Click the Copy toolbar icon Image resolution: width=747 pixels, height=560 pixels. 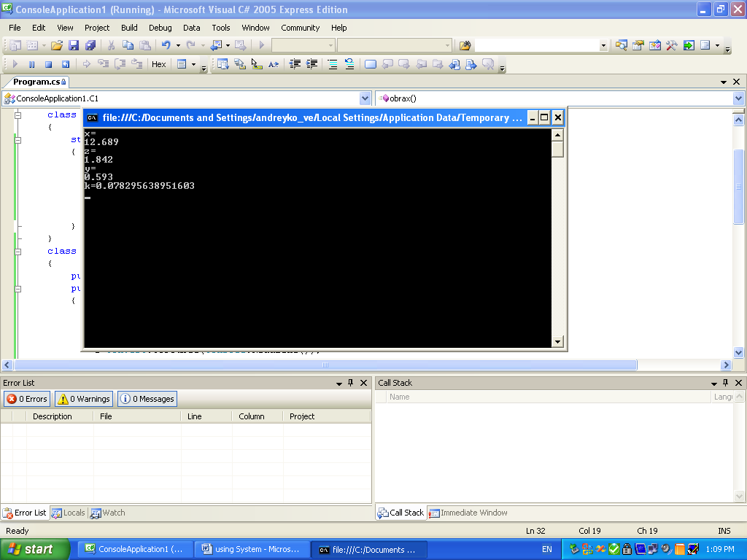pyautogui.click(x=128, y=45)
